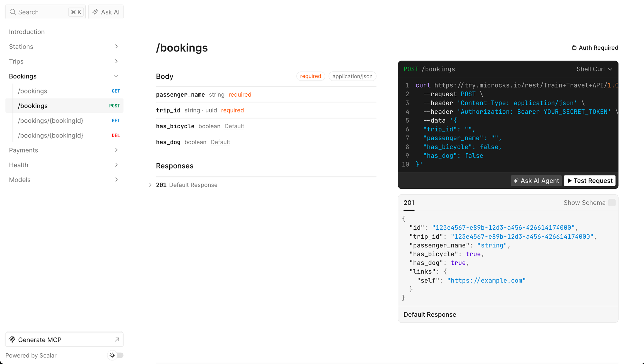Click the ⌘ K shortcut badge
Image resolution: width=644 pixels, height=364 pixels.
point(76,12)
